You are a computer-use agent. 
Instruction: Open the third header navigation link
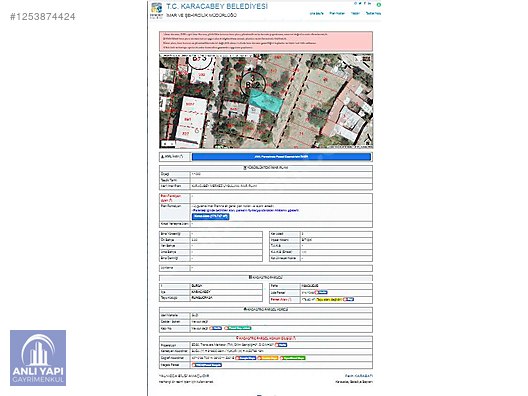[355, 13]
